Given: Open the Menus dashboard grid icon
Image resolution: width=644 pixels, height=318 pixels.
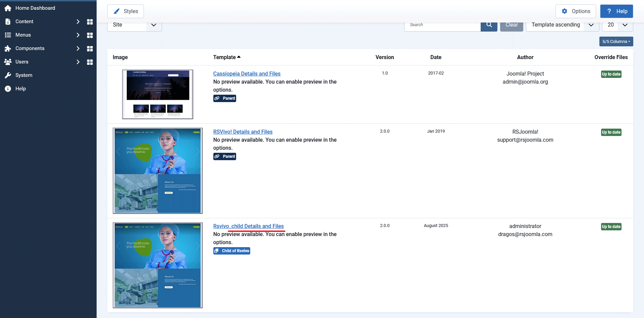Looking at the screenshot, I should pos(90,35).
